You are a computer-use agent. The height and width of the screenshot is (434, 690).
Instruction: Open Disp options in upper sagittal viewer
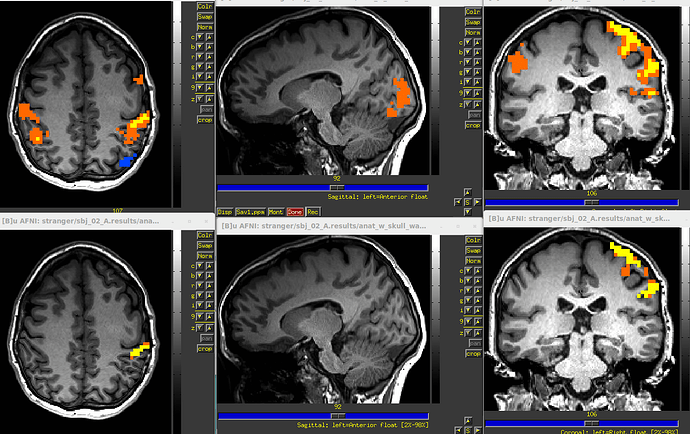(x=225, y=212)
